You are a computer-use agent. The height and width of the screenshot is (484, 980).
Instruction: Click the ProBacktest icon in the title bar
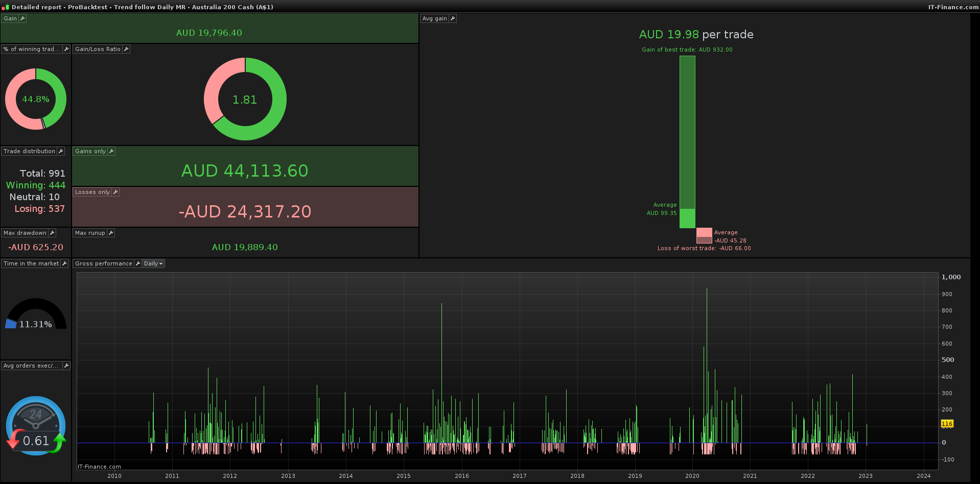tap(6, 7)
